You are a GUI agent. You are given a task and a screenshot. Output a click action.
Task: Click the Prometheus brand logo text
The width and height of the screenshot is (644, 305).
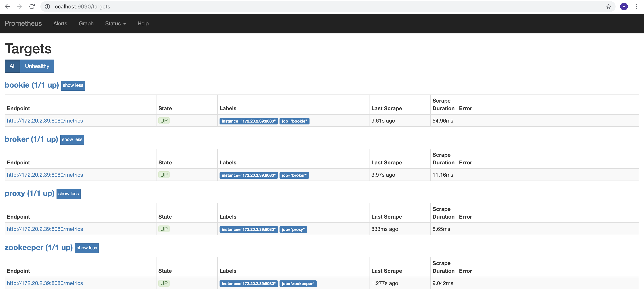click(23, 23)
